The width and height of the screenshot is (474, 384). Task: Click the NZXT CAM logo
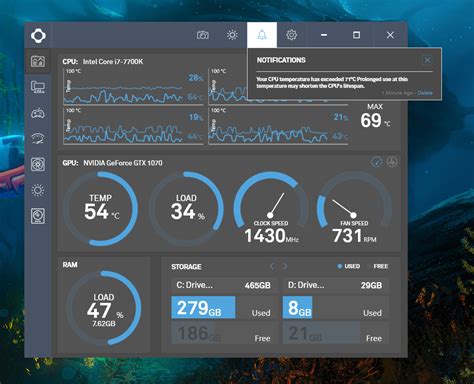tap(38, 35)
